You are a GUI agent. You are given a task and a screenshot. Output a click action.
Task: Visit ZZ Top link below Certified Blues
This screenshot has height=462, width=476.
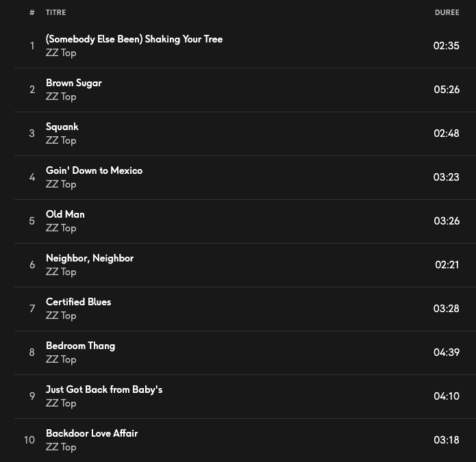click(x=61, y=316)
